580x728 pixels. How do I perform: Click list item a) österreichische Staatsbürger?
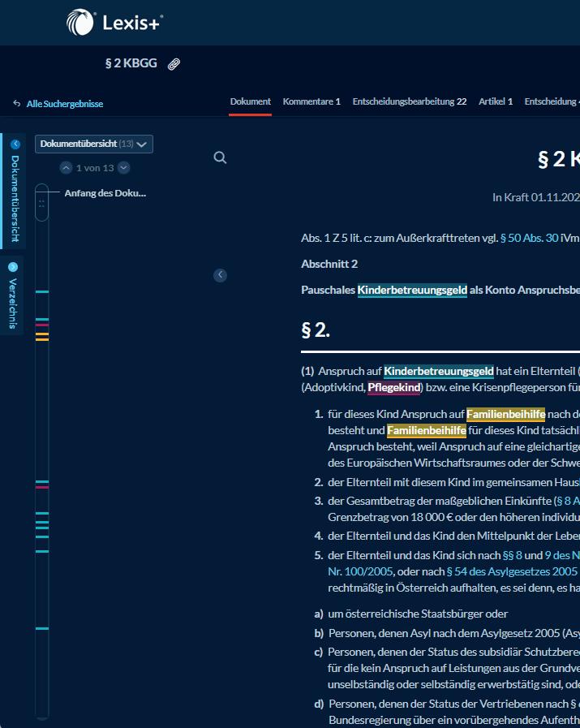(411, 614)
